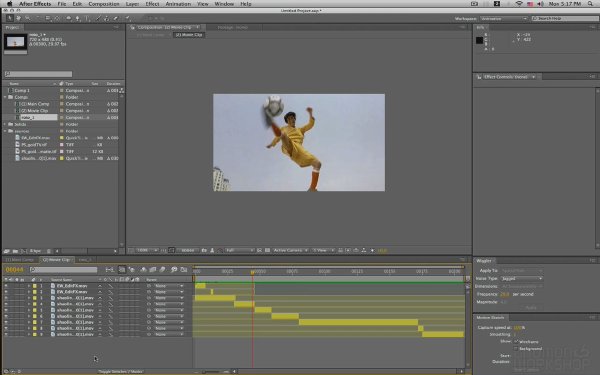
Task: Expand the Solids folder in Project panel
Action: pyautogui.click(x=5, y=124)
